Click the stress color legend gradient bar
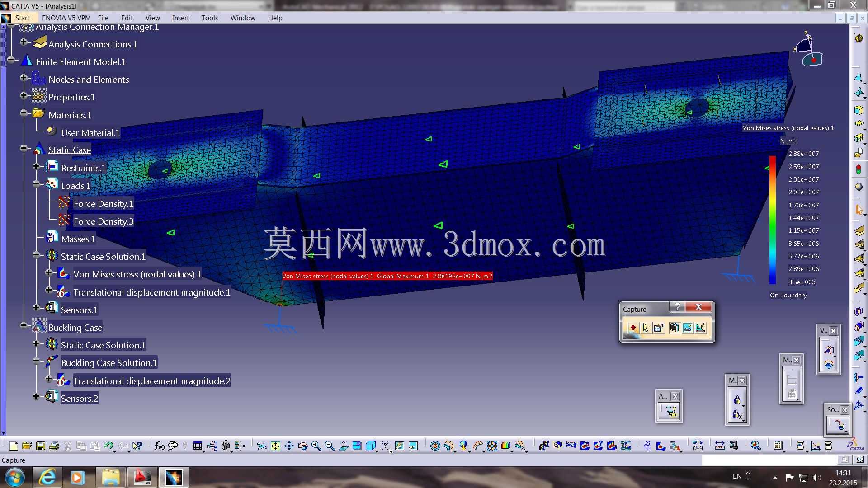Screen dimensions: 868x488 pos(773,220)
